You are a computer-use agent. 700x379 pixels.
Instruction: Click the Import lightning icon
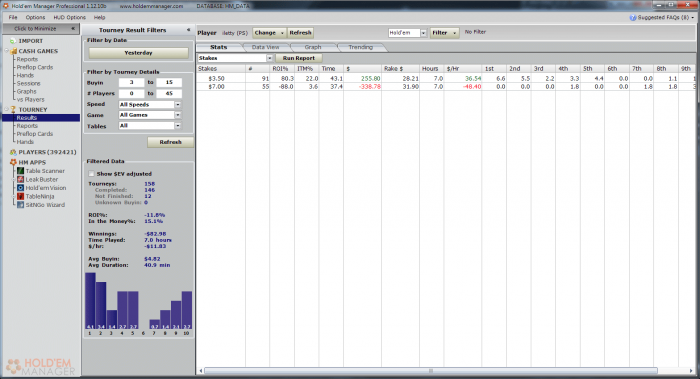click(12, 41)
